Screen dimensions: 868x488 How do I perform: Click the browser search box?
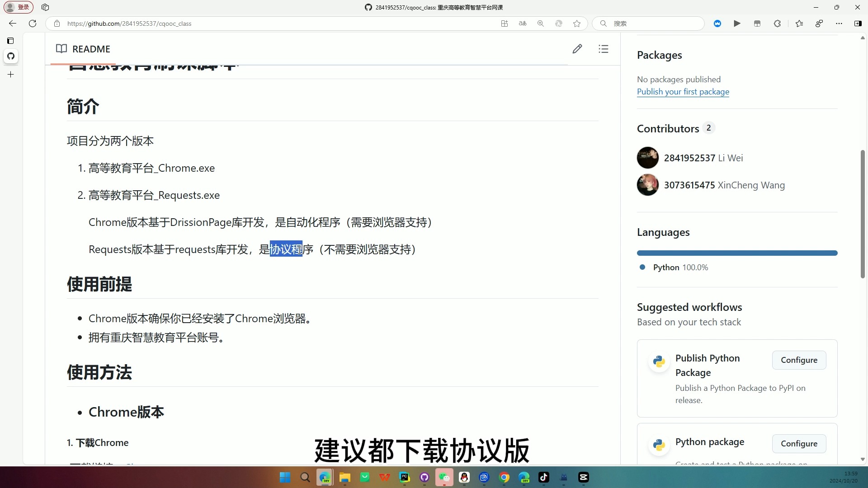point(649,23)
